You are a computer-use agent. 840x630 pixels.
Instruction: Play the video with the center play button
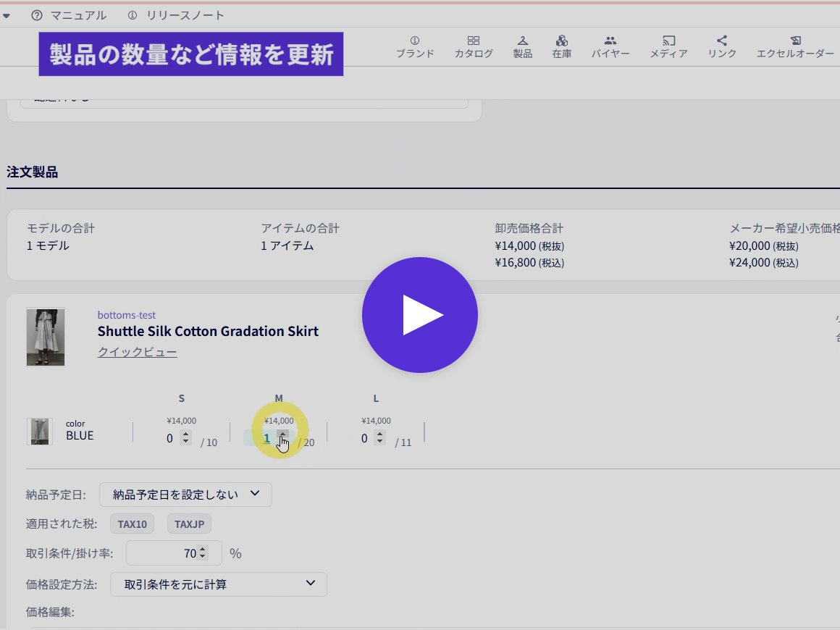pos(420,315)
